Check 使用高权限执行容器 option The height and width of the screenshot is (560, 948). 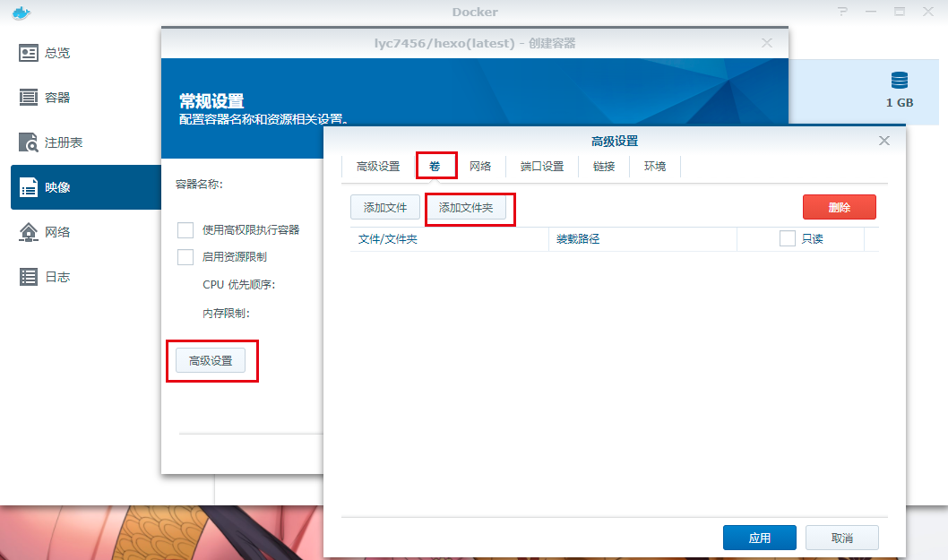click(x=185, y=230)
